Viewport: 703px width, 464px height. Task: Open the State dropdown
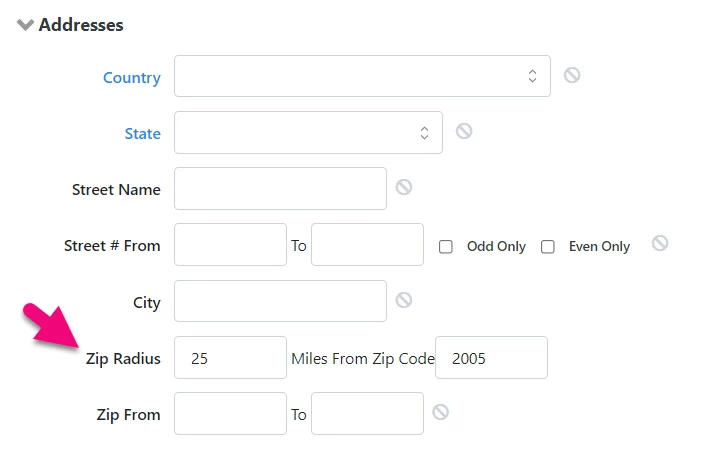(x=308, y=133)
